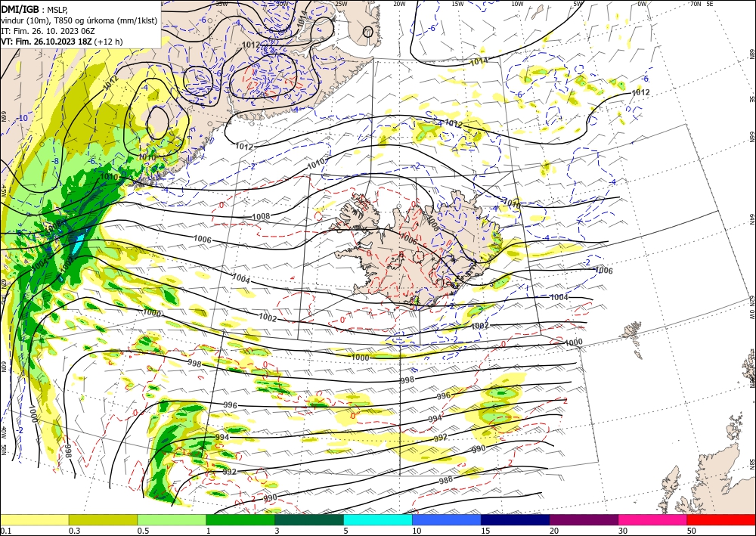Click the legend value "20"
The image size is (756, 536).
554,531
